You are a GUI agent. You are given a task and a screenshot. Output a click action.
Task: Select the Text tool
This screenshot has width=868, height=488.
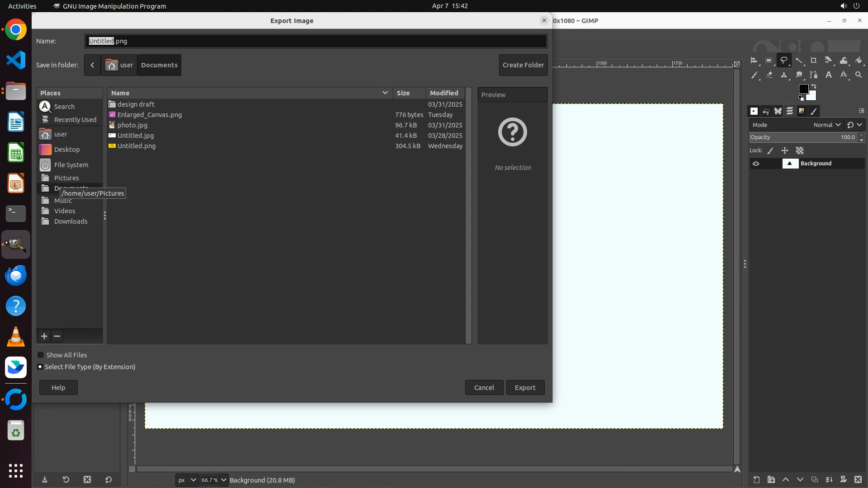coord(829,75)
